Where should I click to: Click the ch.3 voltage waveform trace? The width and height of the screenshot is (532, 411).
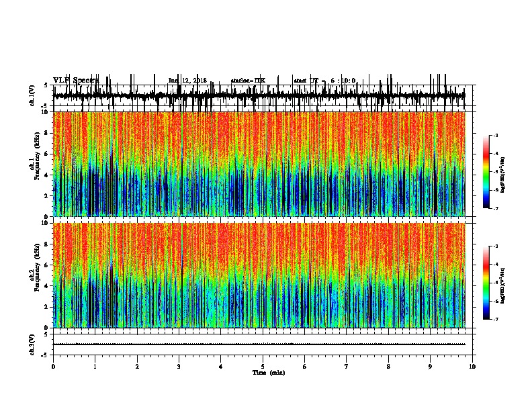coord(259,345)
